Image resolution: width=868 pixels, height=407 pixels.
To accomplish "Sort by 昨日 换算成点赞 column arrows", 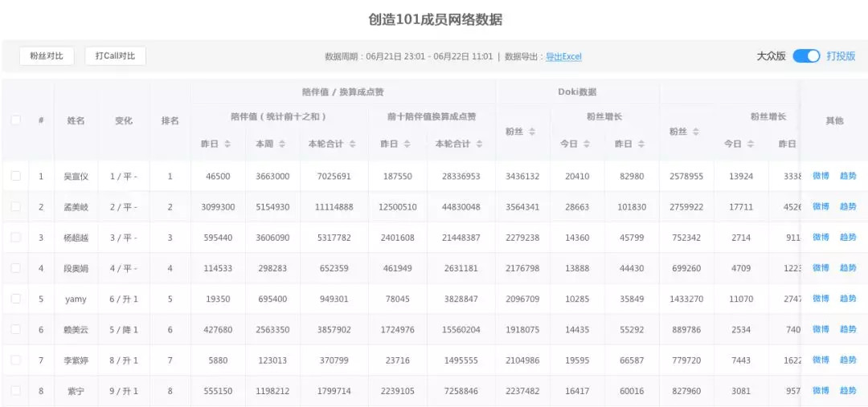I will pyautogui.click(x=407, y=144).
